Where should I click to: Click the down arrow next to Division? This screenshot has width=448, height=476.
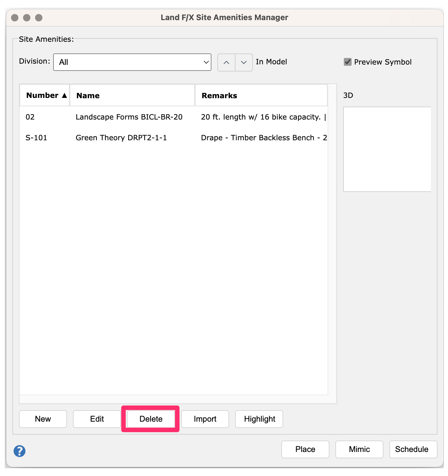click(244, 62)
